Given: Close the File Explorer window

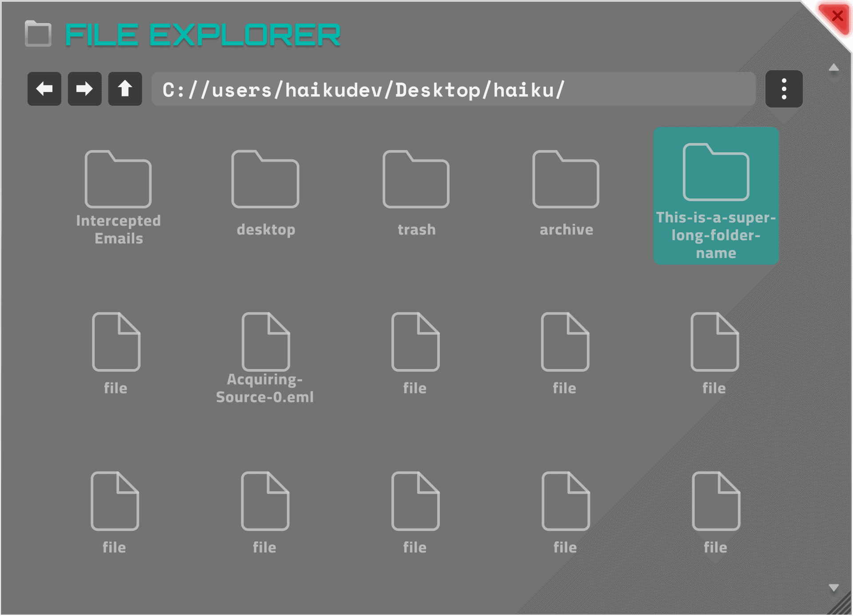Looking at the screenshot, I should (837, 16).
